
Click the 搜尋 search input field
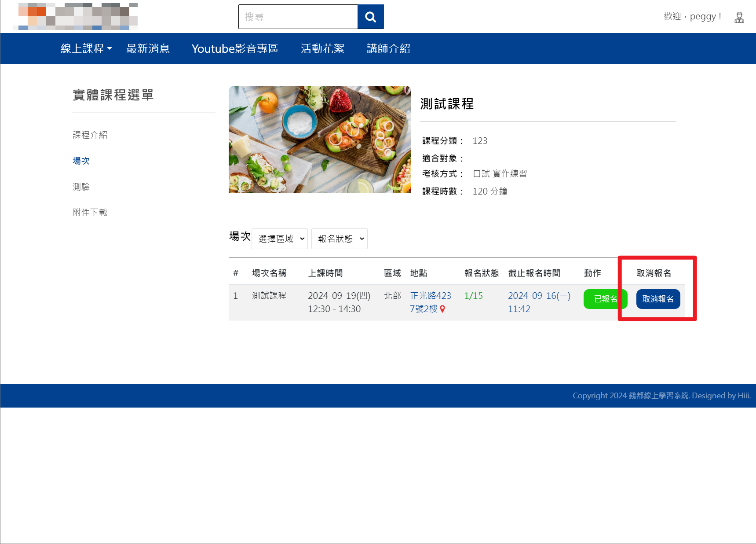click(x=298, y=17)
